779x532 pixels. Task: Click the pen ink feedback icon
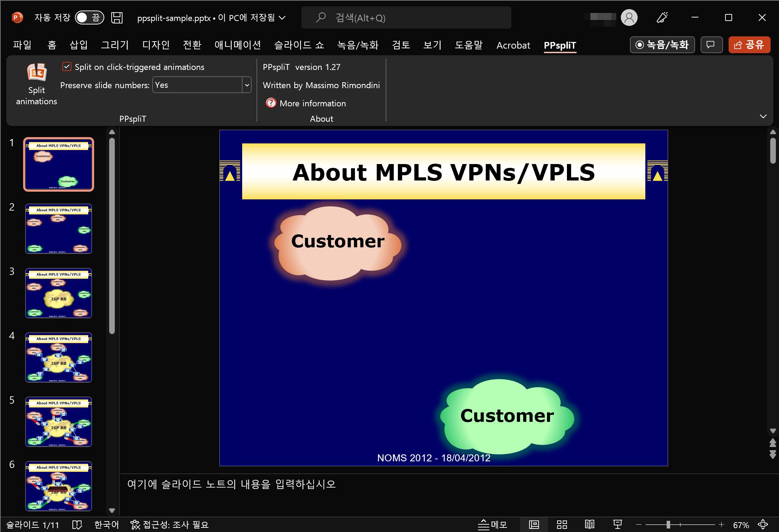pos(662,17)
